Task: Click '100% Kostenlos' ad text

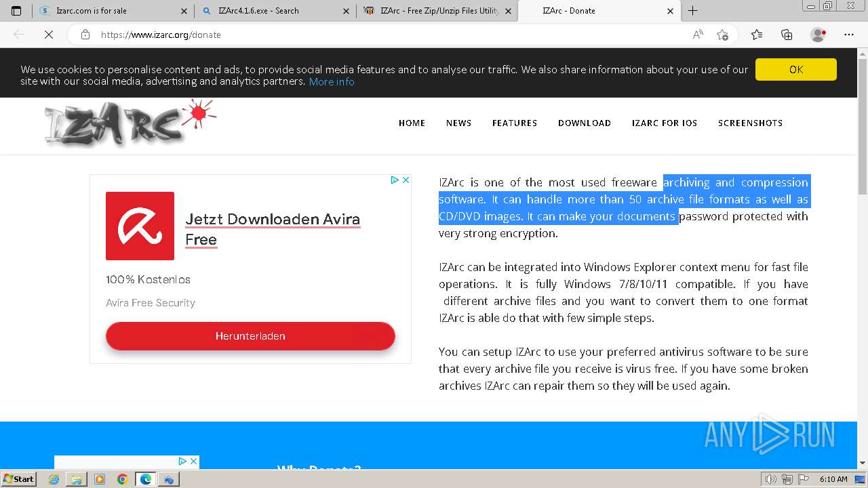Action: pos(148,279)
